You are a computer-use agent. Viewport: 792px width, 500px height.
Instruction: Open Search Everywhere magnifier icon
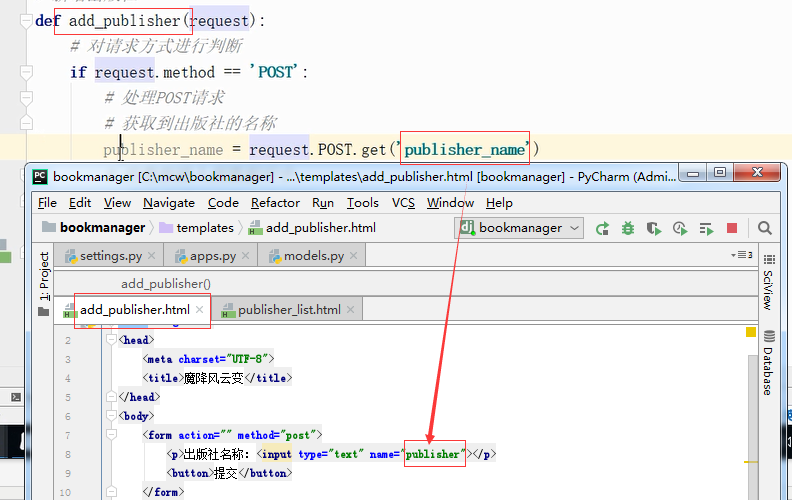[765, 228]
